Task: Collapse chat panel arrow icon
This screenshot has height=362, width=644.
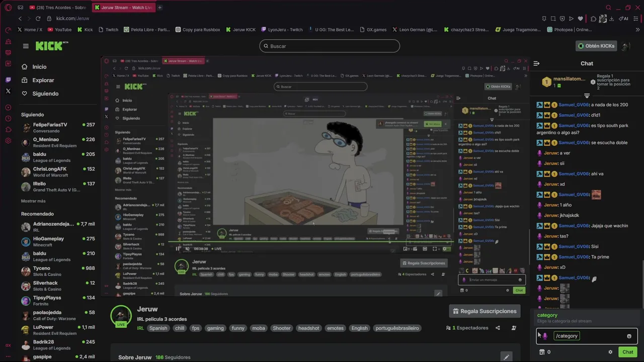Action: (536, 63)
